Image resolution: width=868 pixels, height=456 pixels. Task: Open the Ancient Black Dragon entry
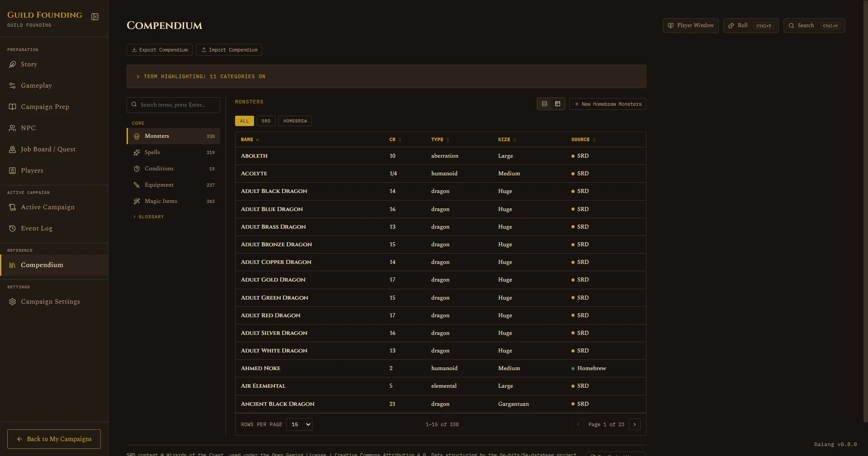coord(441,404)
